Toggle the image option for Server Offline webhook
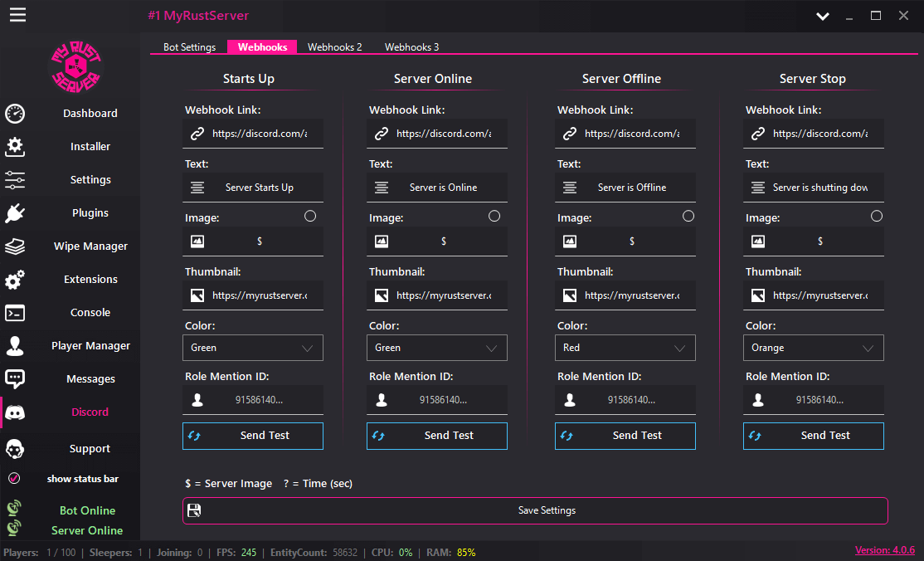924x561 pixels. (x=688, y=215)
